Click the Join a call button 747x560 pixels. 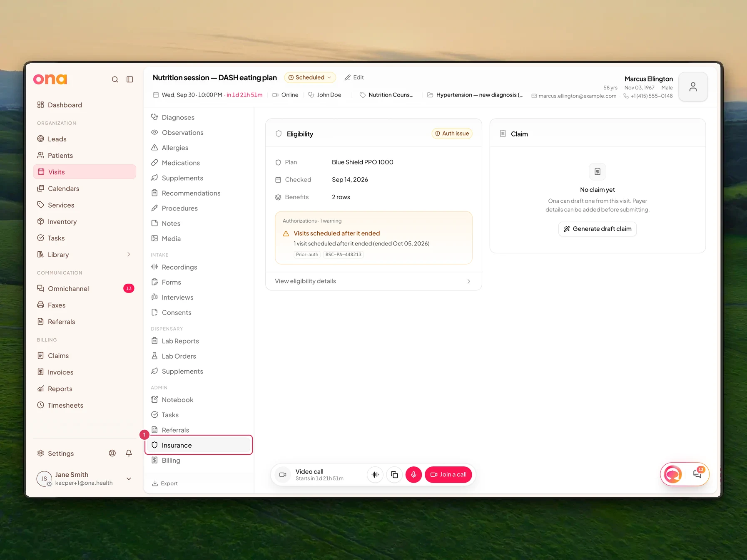(x=448, y=475)
